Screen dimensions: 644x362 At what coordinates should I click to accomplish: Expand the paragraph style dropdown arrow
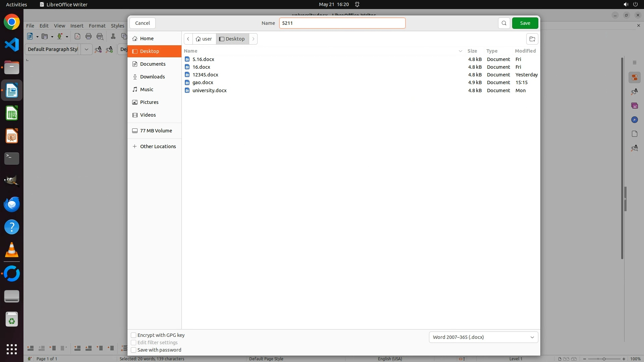[x=86, y=49]
